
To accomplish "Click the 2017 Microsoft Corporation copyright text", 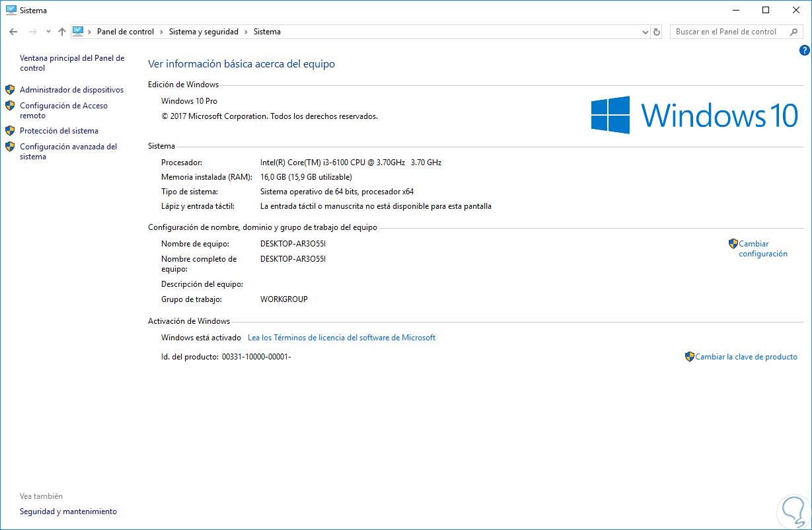I will click(x=270, y=116).
